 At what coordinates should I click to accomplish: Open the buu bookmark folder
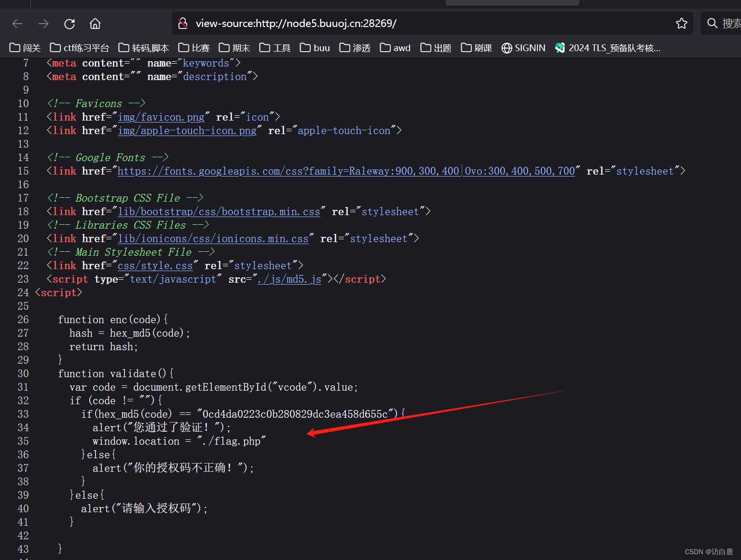point(315,48)
